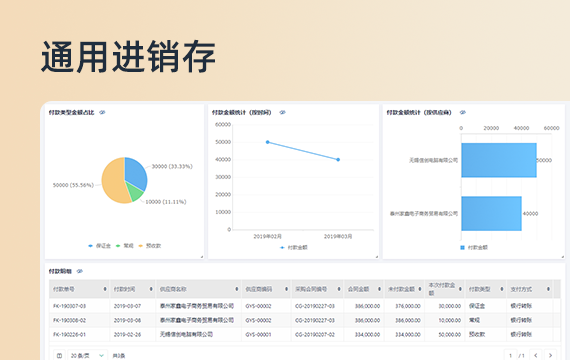
Task: Click the 30,000.00 payment amount cell
Action: tap(450, 306)
